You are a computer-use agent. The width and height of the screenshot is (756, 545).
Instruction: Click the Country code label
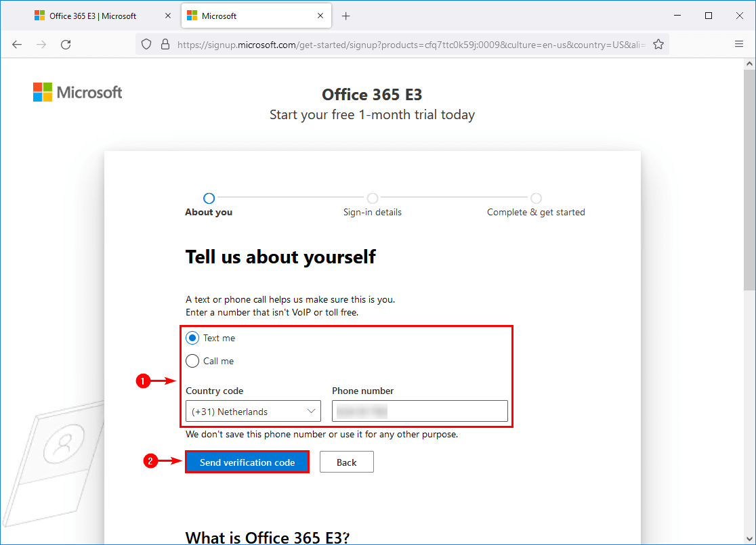[x=215, y=391]
